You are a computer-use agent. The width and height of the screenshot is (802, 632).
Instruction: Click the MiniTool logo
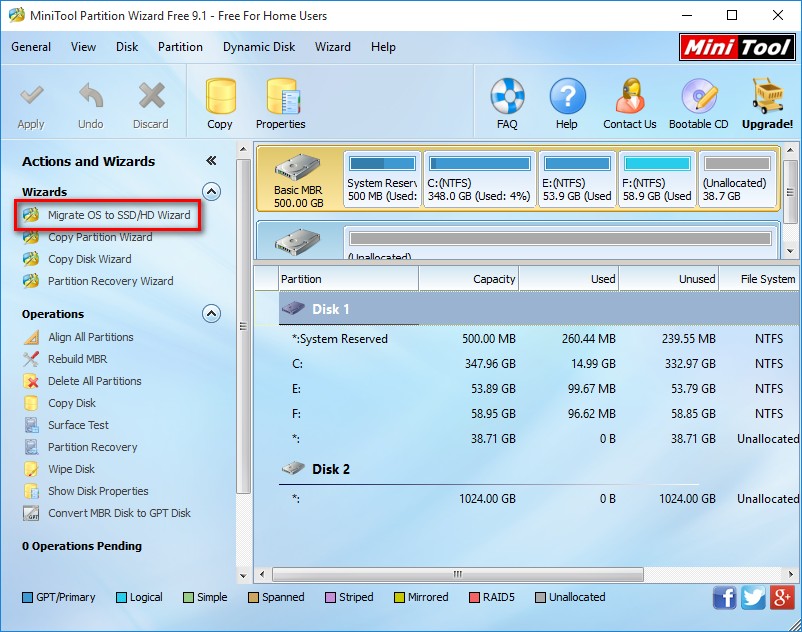coord(737,48)
